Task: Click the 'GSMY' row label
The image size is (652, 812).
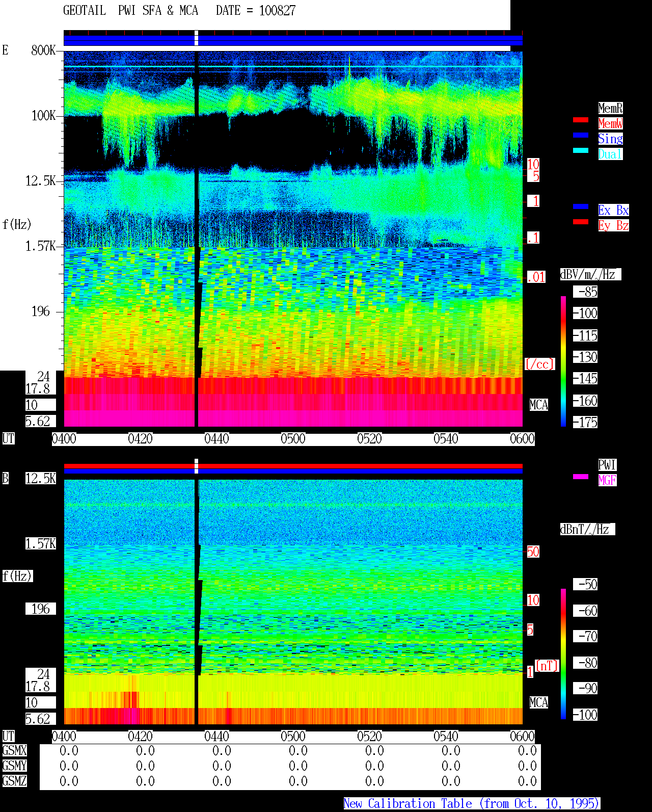Action: (14, 766)
